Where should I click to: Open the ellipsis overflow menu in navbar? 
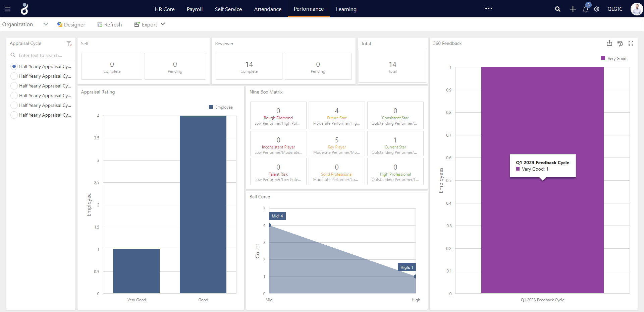tap(488, 9)
